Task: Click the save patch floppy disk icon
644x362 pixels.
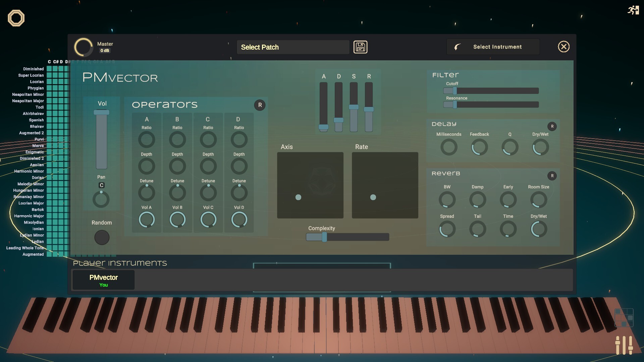Action: click(x=360, y=47)
